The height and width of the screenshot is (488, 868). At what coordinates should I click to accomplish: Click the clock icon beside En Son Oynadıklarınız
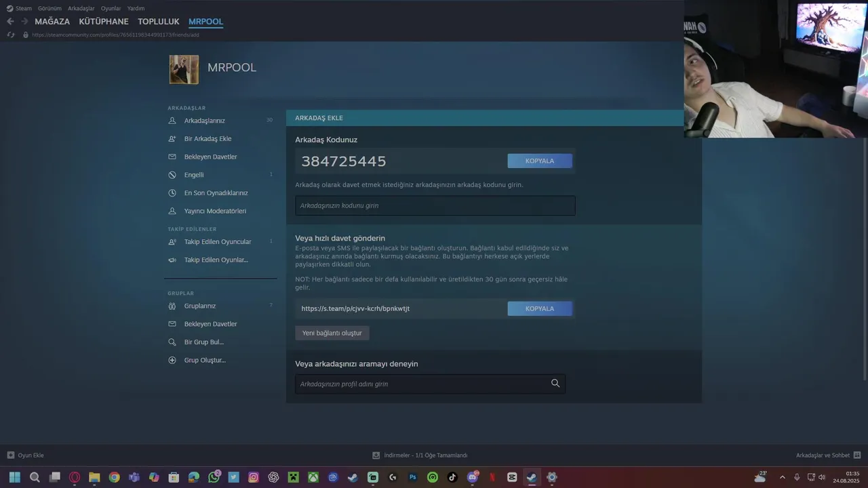[172, 193]
